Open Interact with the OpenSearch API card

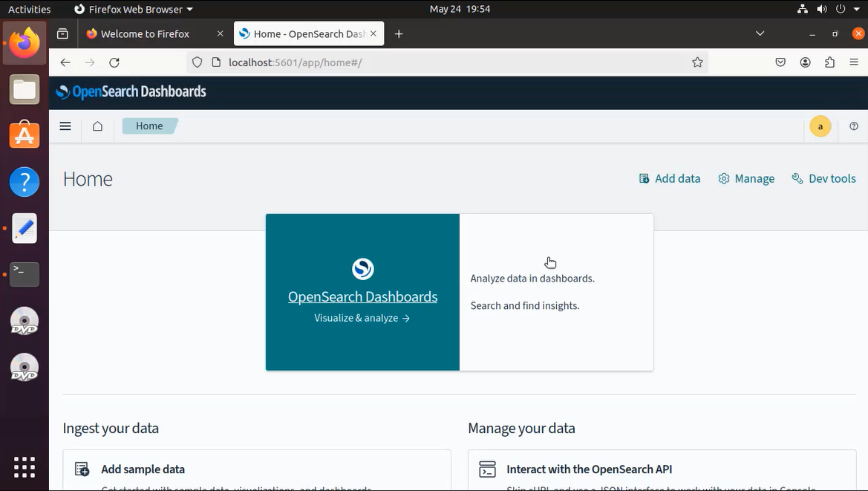[662, 470]
